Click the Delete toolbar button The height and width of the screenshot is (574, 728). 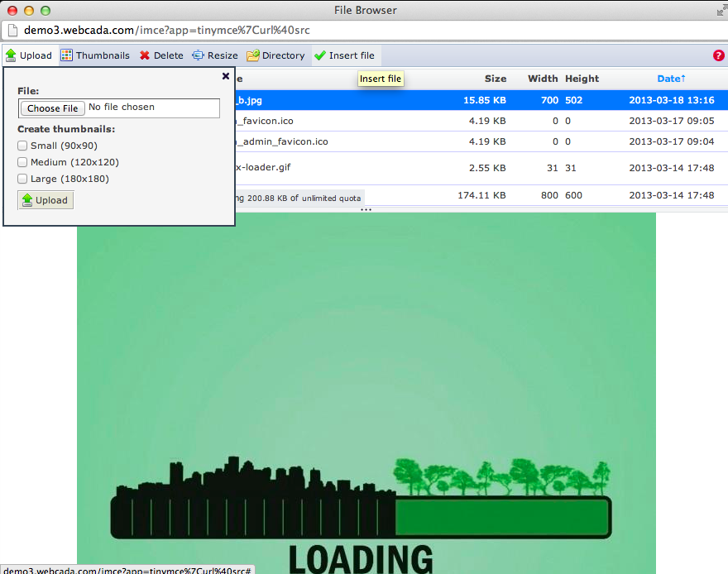(161, 55)
